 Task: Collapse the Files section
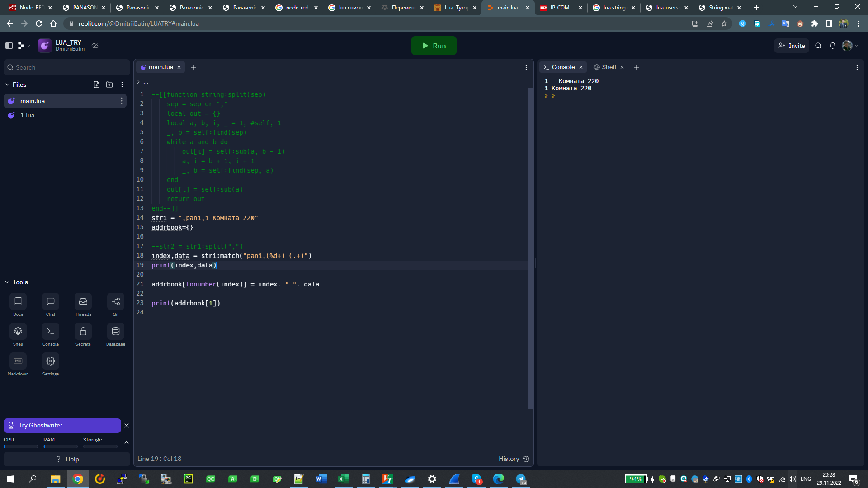[7, 84]
